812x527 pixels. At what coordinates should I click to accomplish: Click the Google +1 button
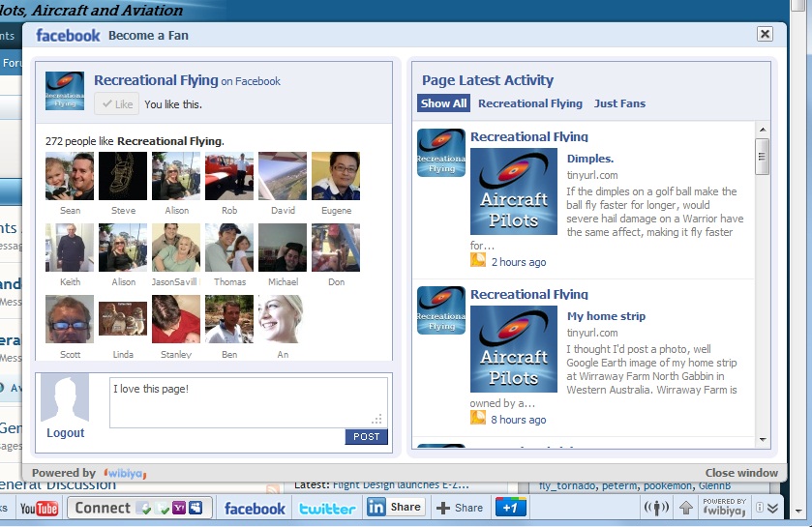(x=511, y=508)
